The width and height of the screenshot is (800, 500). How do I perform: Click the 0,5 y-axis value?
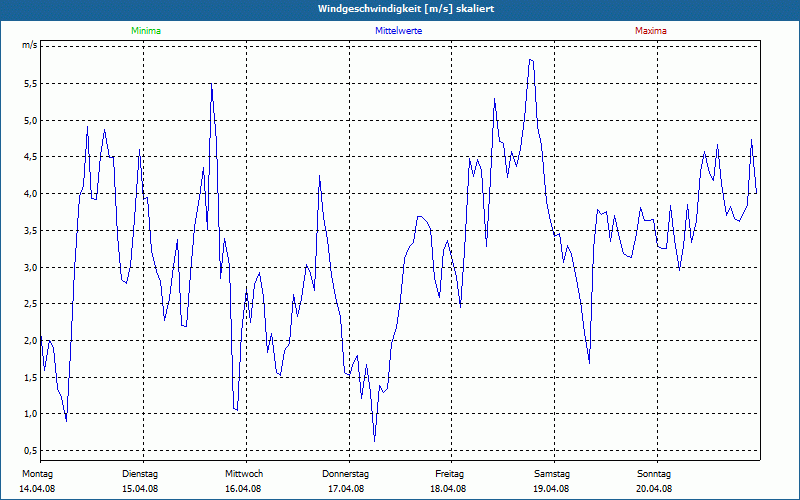click(31, 451)
